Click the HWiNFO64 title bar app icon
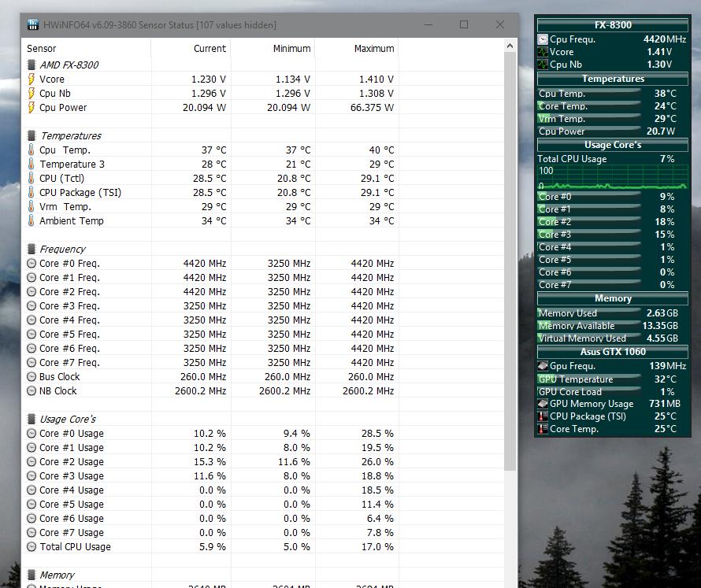The width and height of the screenshot is (701, 588). point(33,24)
